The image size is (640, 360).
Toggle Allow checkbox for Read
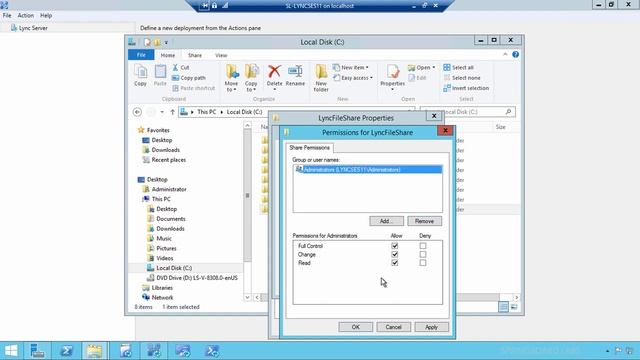click(x=395, y=263)
